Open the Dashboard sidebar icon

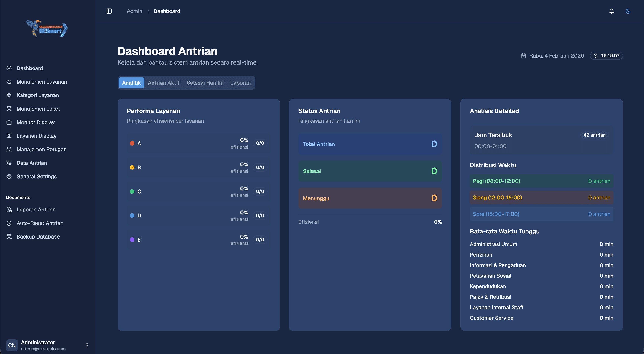click(x=9, y=68)
